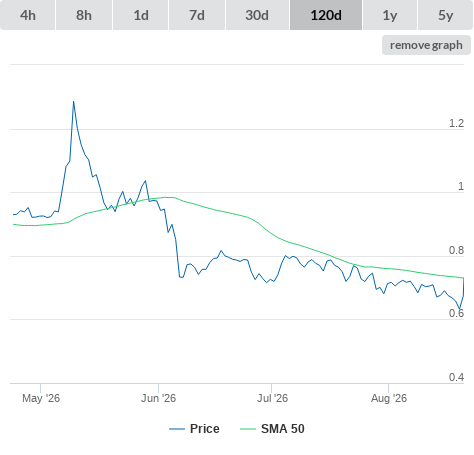The width and height of the screenshot is (474, 455).
Task: Show the 1y price history
Action: click(x=390, y=15)
